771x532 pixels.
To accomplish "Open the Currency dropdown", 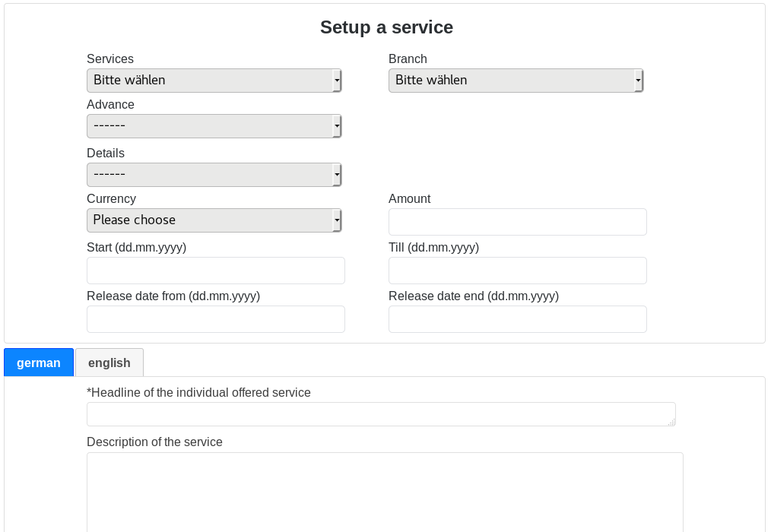I will click(214, 220).
